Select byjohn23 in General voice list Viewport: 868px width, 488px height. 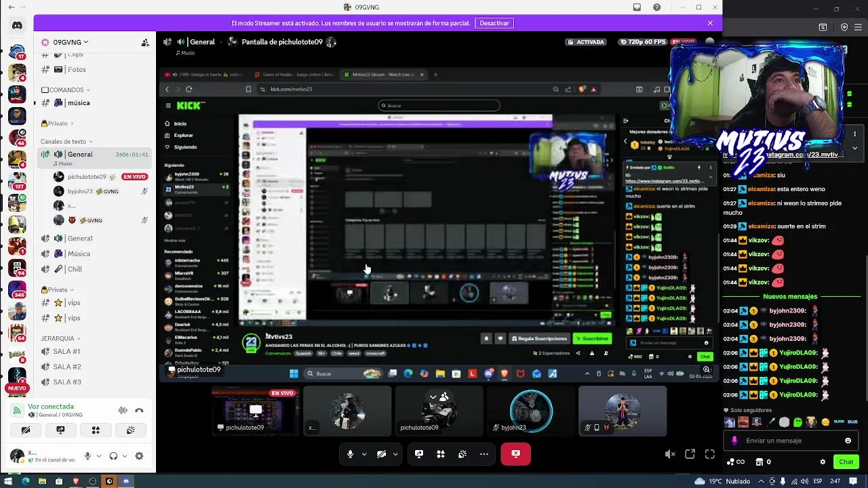click(101, 191)
